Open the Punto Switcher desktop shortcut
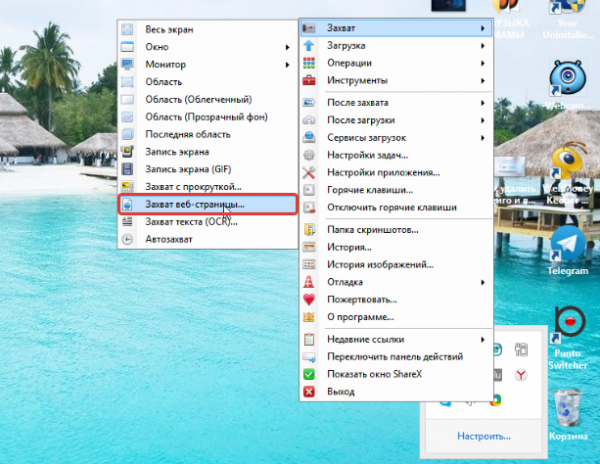600x464 pixels. point(568,338)
